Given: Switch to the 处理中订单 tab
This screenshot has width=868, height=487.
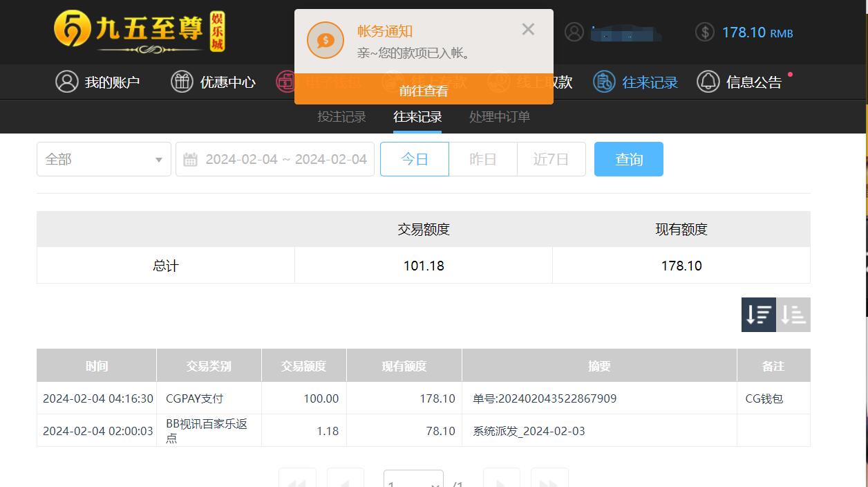Looking at the screenshot, I should pos(499,117).
